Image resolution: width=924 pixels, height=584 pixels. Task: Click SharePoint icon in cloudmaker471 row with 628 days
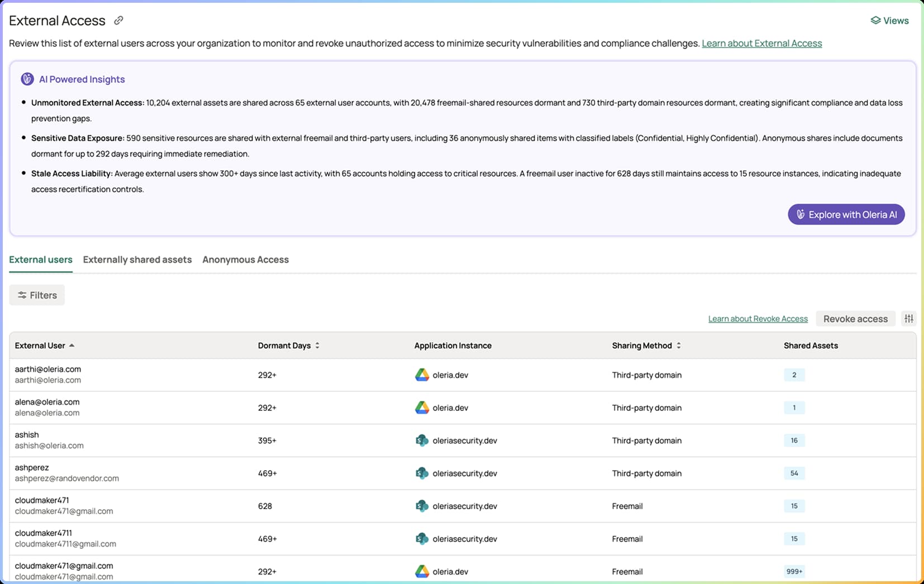point(422,506)
